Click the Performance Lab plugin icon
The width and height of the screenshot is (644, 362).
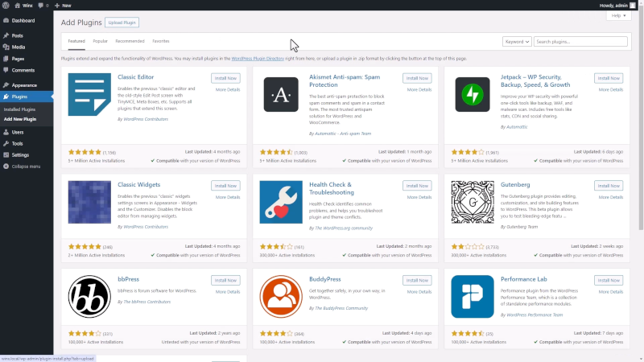pos(473,296)
